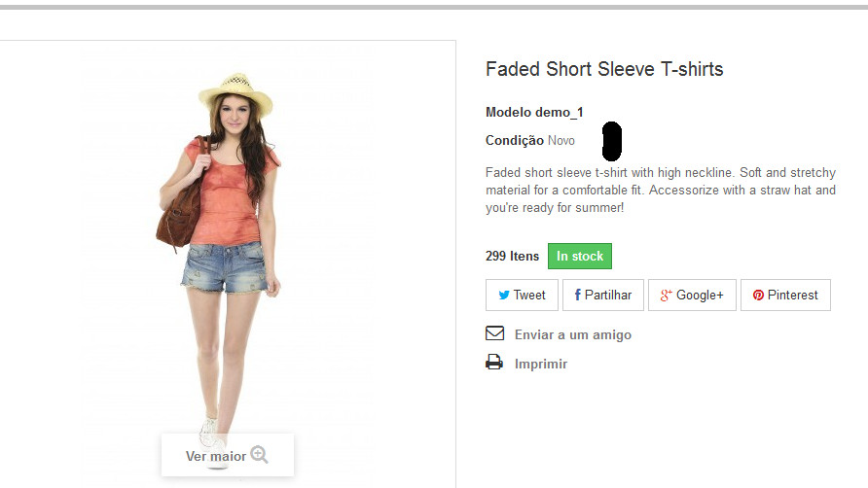
Task: Select the Imprimir link
Action: (541, 364)
